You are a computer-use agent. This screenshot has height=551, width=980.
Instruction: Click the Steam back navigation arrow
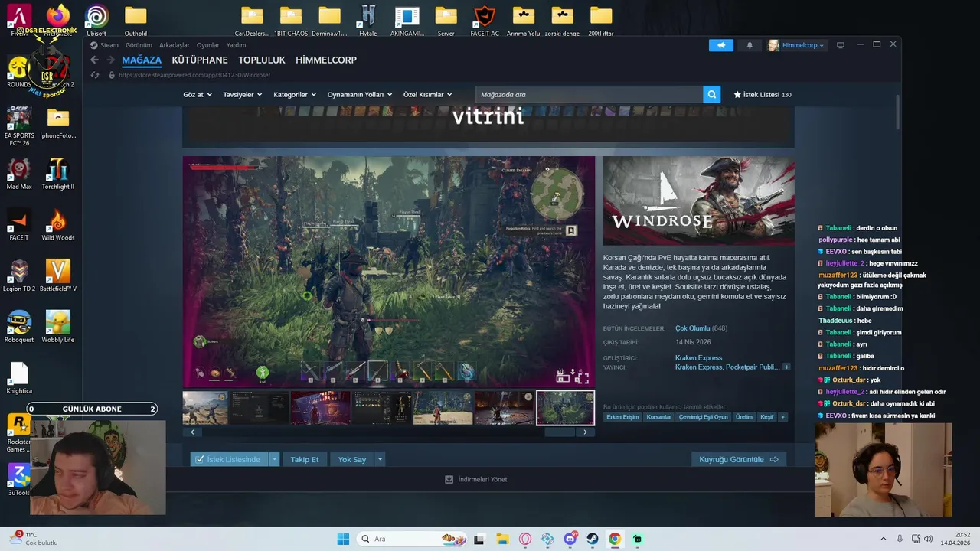click(95, 60)
